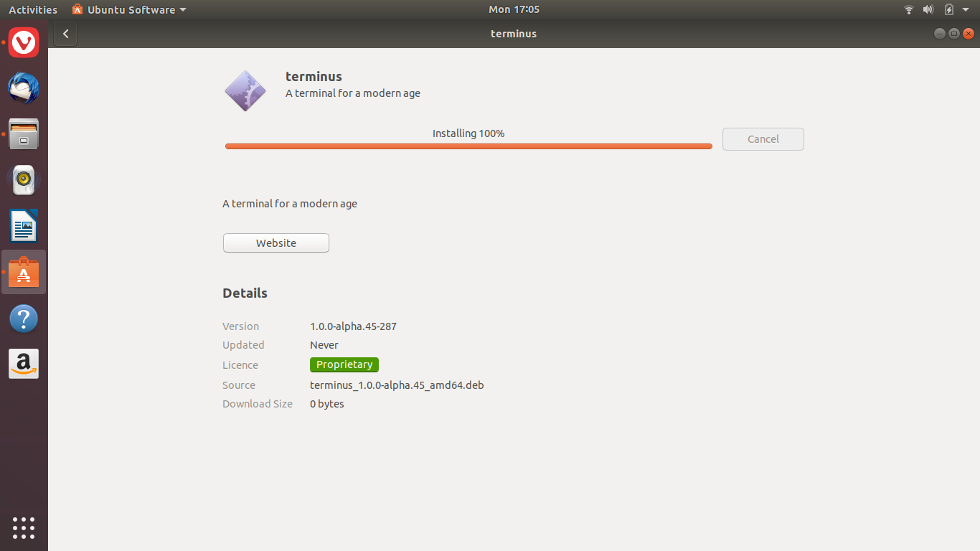980x551 pixels.
Task: Show Applications grid at dock bottom
Action: point(24,528)
